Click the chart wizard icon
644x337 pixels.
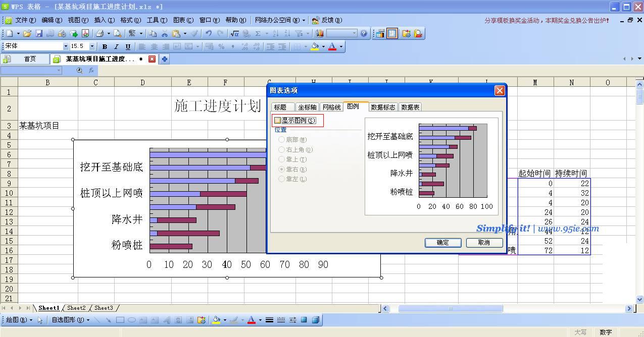pos(320,34)
